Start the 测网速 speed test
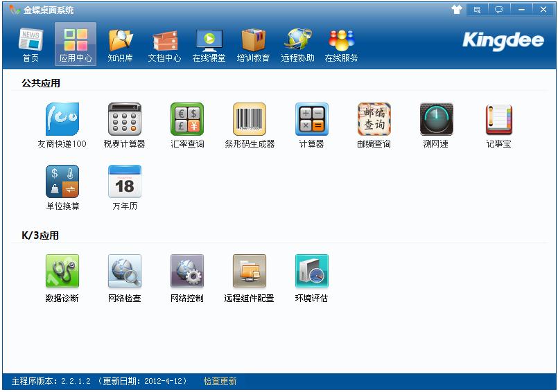The image size is (558, 392). point(436,119)
